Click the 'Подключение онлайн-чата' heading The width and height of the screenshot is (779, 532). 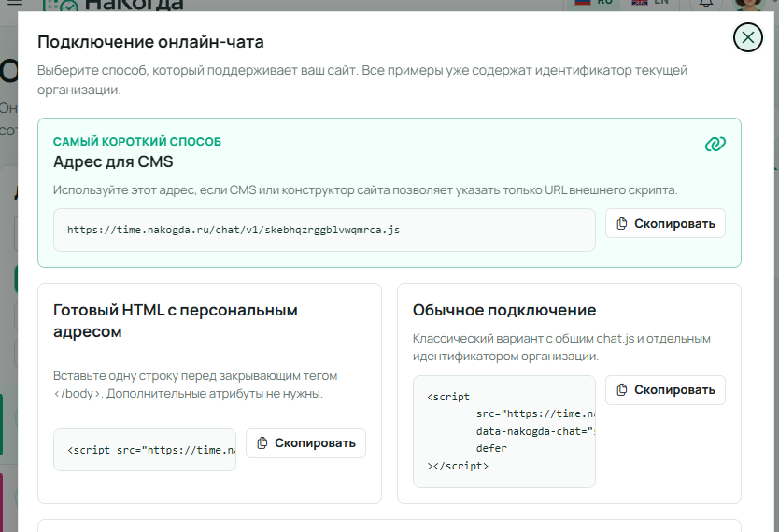coord(150,42)
